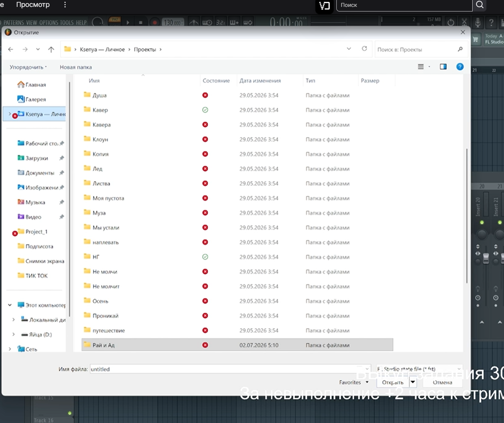Click the magnifier in Поиск в: Проекты
The width and height of the screenshot is (504, 423).
pos(460,49)
